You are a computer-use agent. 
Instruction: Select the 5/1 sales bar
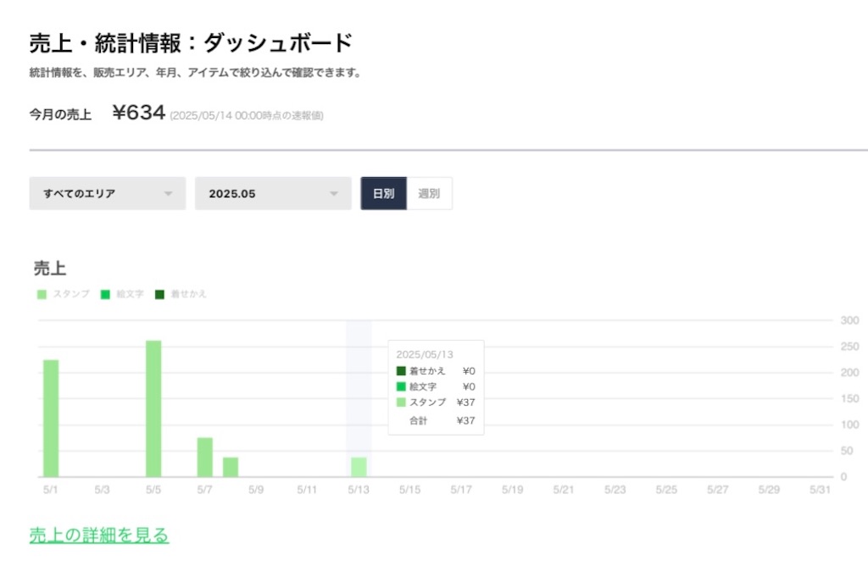51,419
